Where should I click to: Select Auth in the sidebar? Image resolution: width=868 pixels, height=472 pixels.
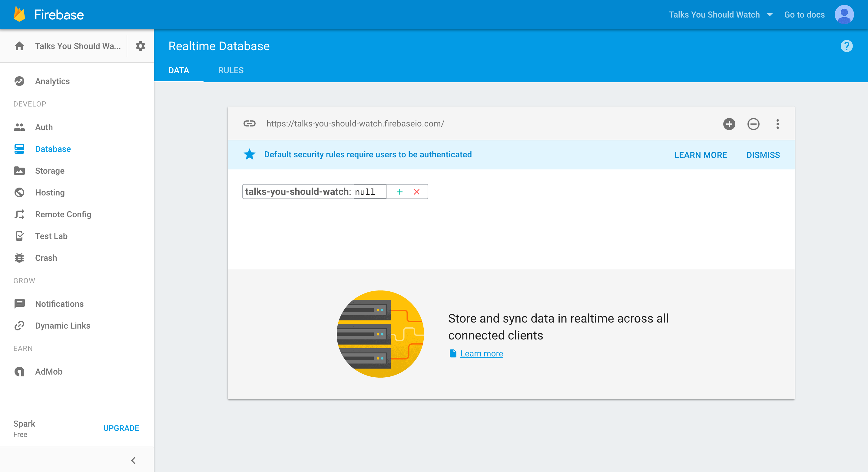coord(44,127)
